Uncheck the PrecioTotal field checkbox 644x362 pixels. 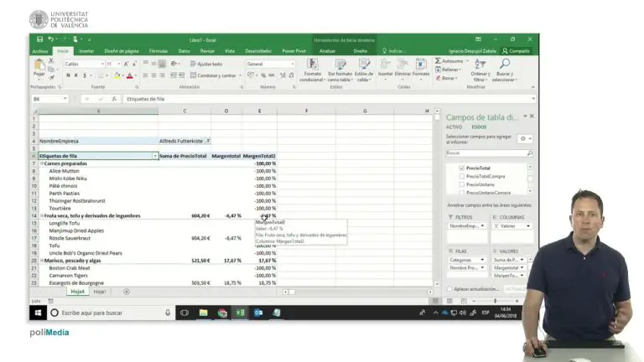pyautogui.click(x=462, y=168)
